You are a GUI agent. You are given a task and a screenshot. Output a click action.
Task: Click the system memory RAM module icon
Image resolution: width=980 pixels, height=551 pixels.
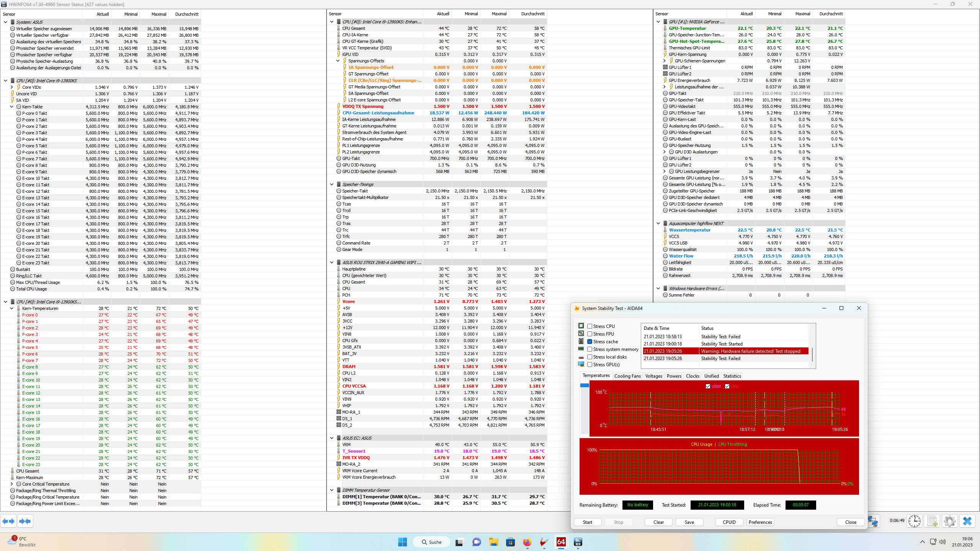tap(581, 349)
